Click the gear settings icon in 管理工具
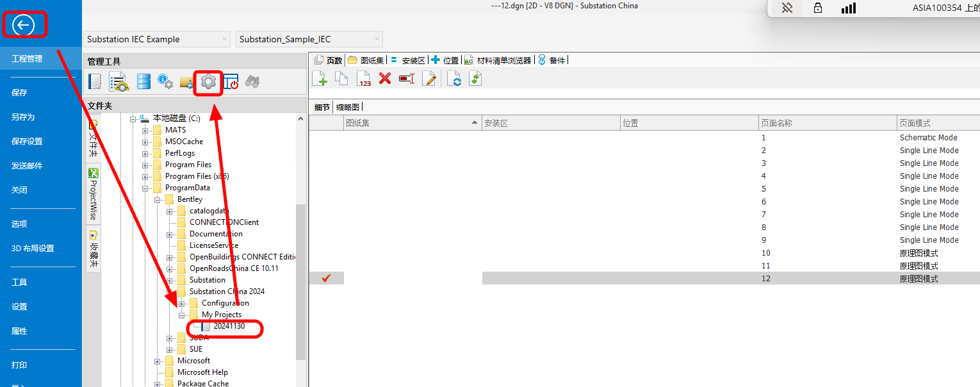Screen dimensions: 980x387 click(x=208, y=81)
